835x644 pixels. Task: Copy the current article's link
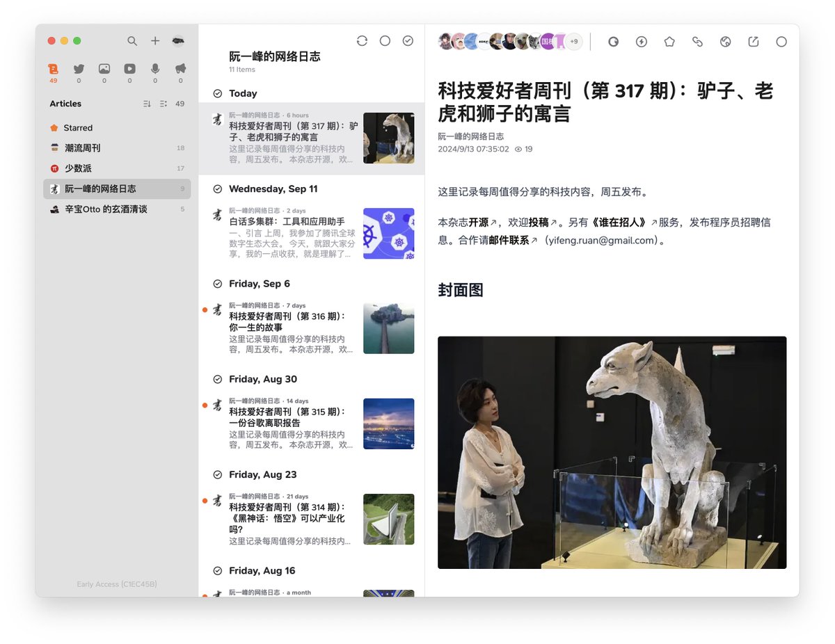click(697, 41)
